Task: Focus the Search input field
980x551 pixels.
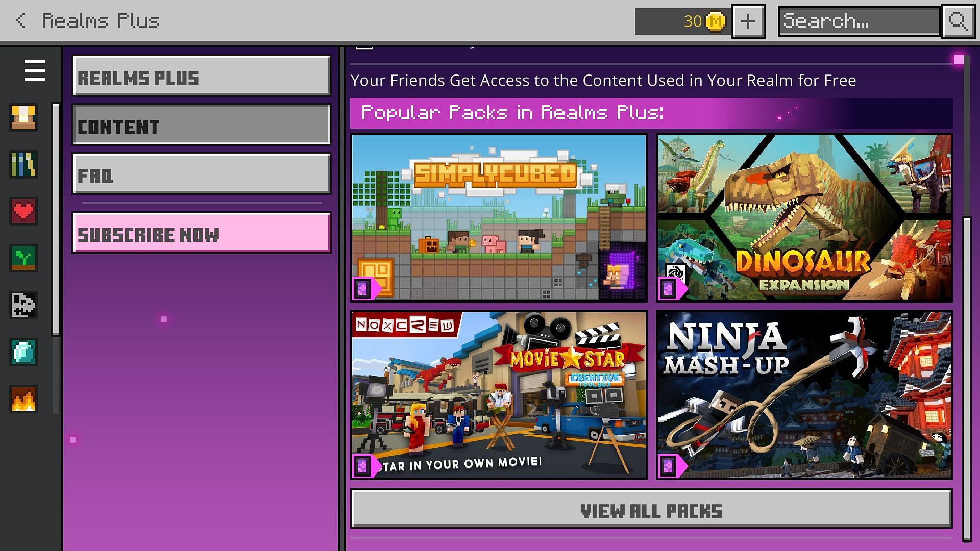Action: (x=860, y=21)
